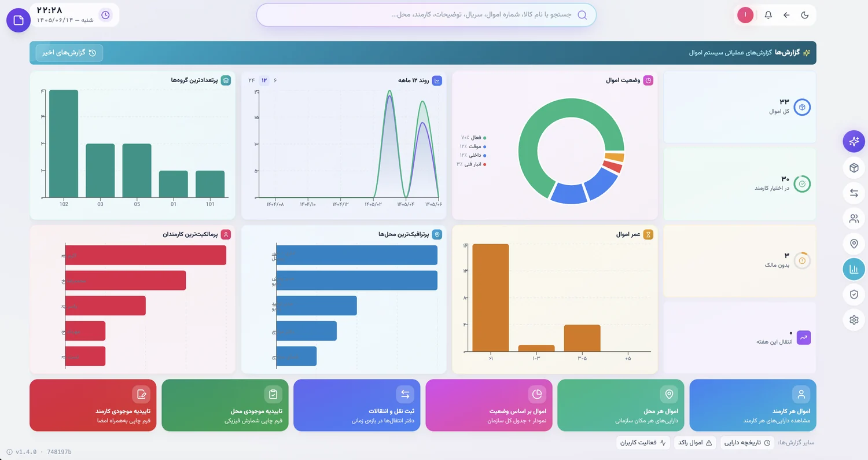The width and height of the screenshot is (868, 460).
Task: Click the hourglass icon in عمر اموال
Action: click(x=649, y=234)
